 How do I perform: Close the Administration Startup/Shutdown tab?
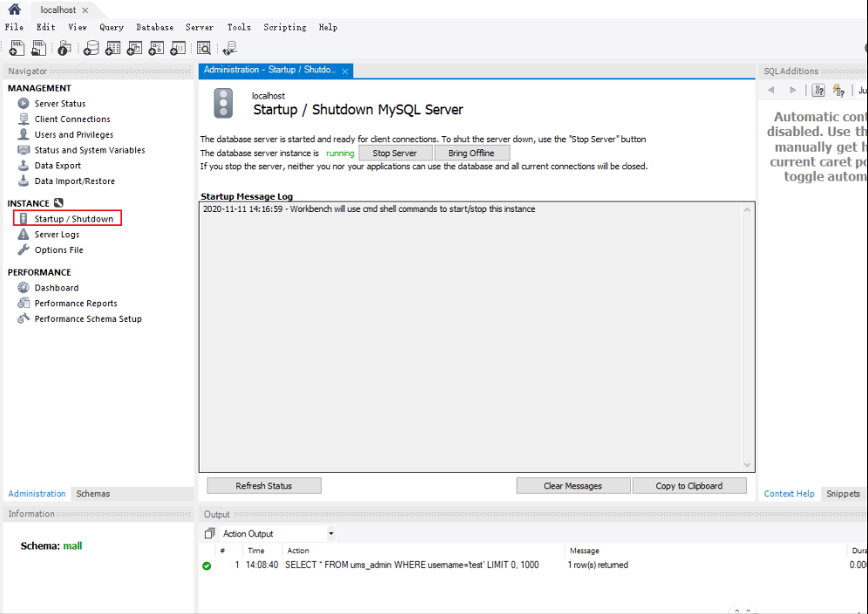(345, 71)
